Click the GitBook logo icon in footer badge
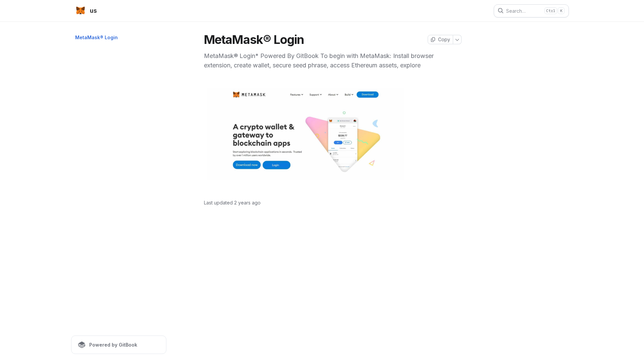Screen dimensions: 644x362 click(x=82, y=345)
